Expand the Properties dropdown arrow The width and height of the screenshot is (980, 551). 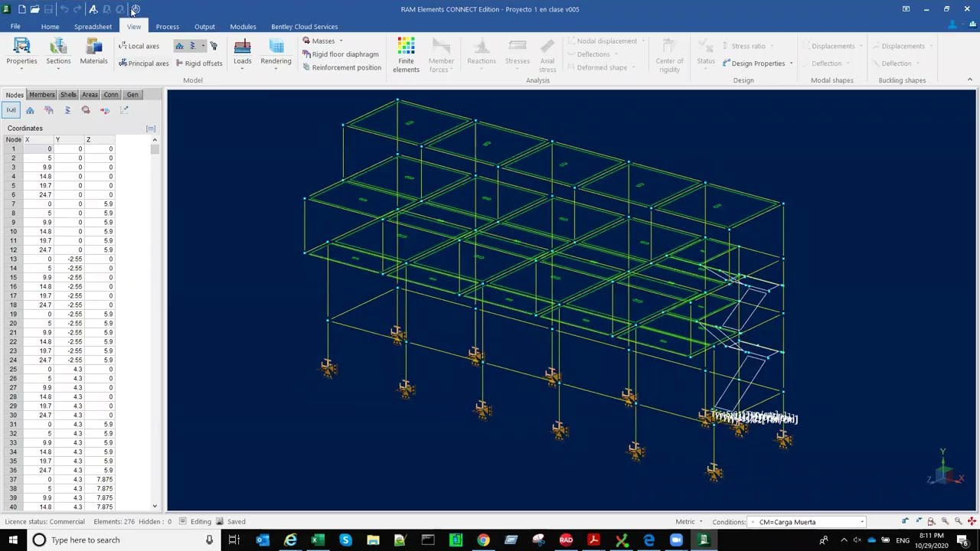pos(21,69)
